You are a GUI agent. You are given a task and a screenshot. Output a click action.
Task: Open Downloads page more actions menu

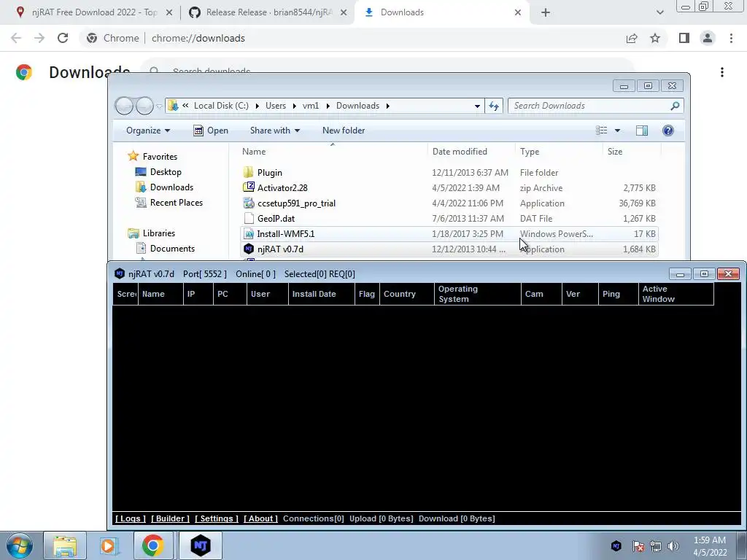tap(722, 72)
